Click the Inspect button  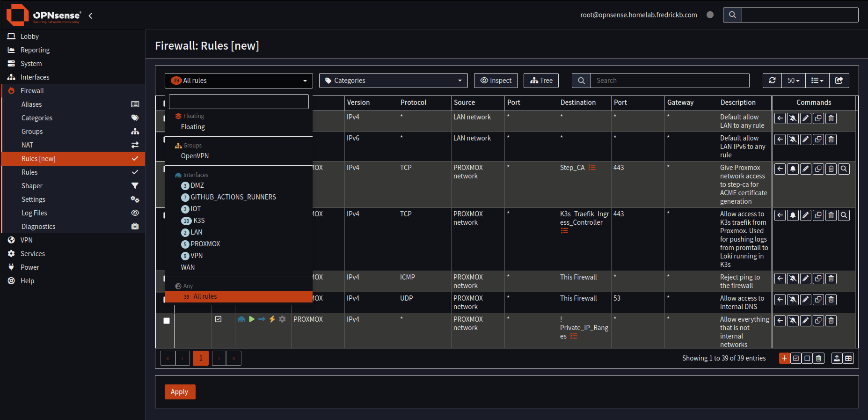click(x=496, y=81)
